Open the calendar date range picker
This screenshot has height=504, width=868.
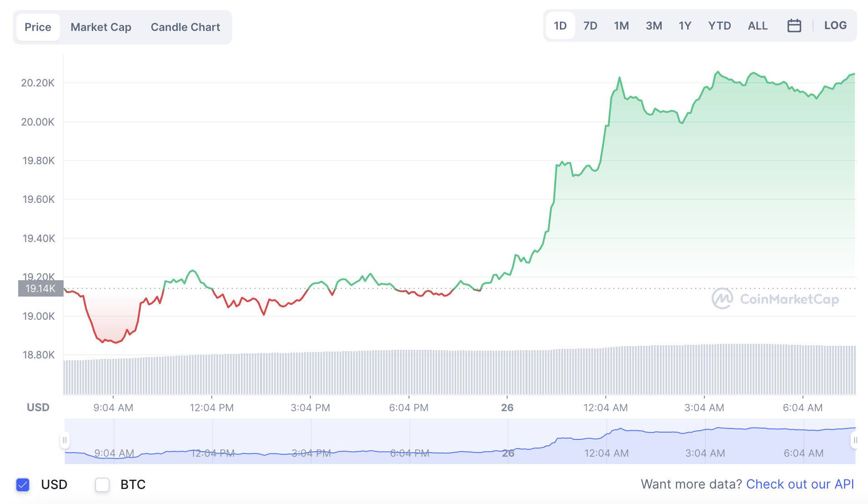(x=794, y=26)
